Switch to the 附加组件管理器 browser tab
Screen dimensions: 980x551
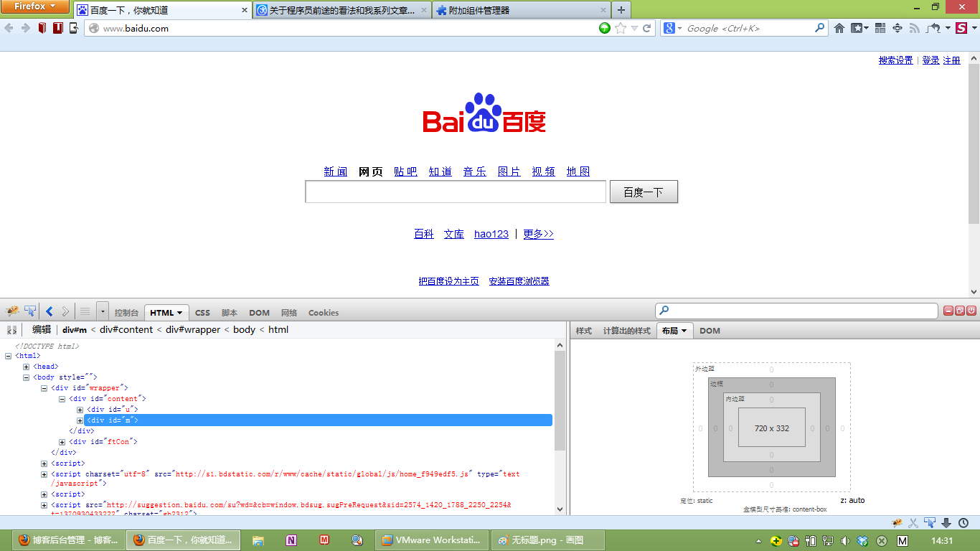pos(522,10)
